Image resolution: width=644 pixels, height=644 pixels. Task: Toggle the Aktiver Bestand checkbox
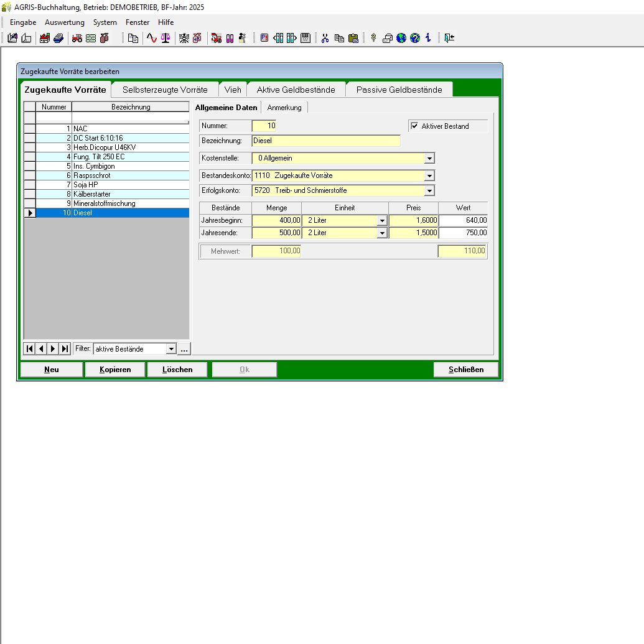click(415, 126)
